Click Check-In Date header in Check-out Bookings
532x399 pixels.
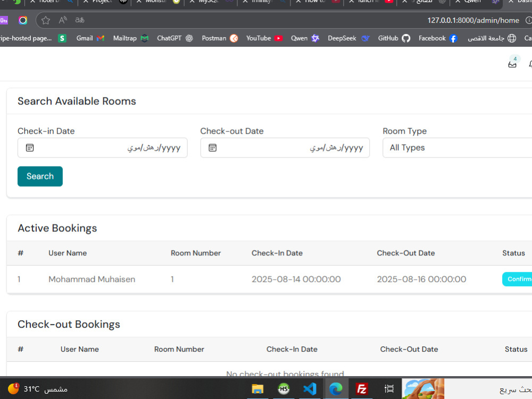pos(292,349)
